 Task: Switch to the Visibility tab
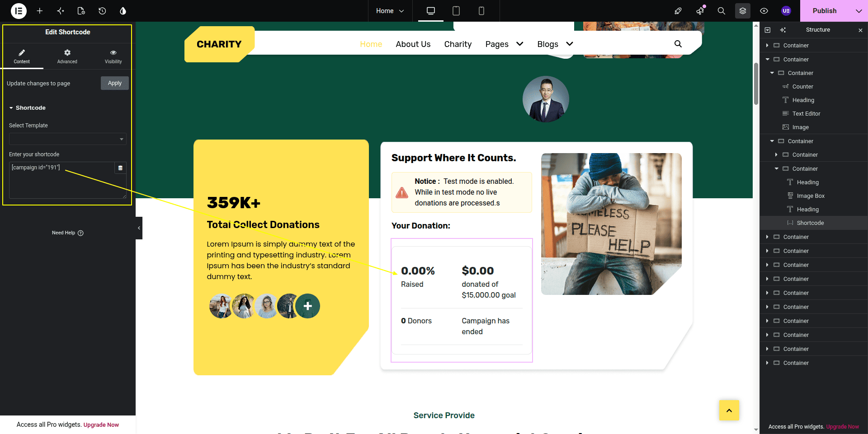click(113, 56)
